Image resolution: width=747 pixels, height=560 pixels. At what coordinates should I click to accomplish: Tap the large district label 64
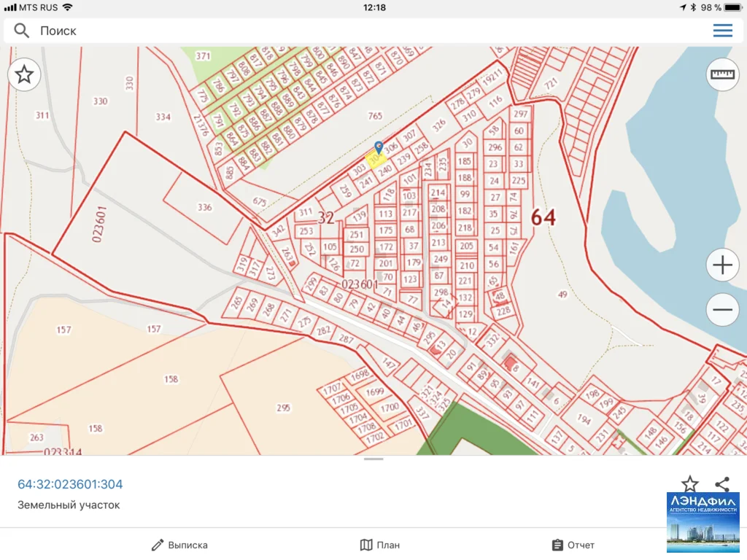coord(543,217)
